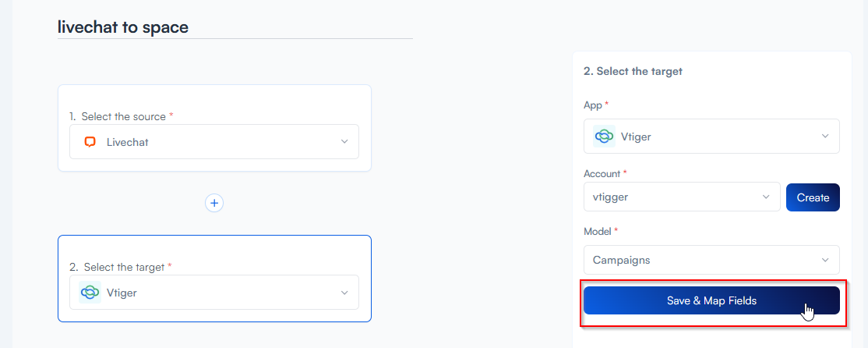Click the chevron in the App dropdown
This screenshot has height=348, width=868.
pos(825,137)
